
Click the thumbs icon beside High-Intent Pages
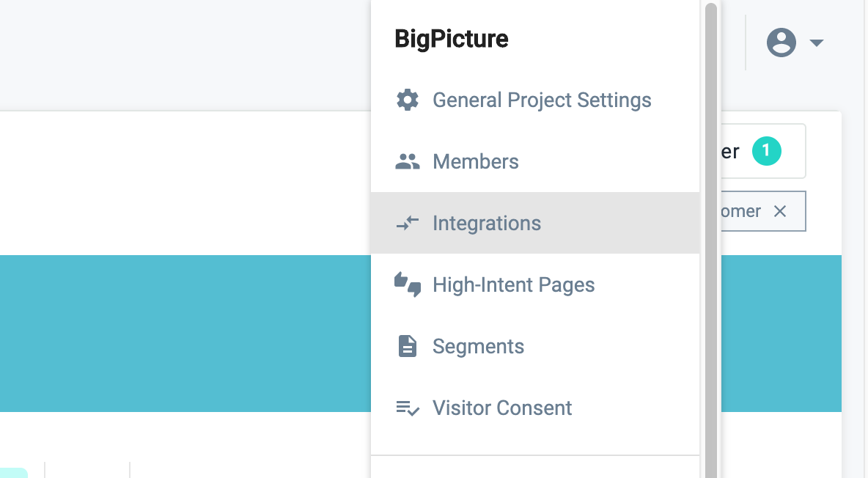[408, 284]
